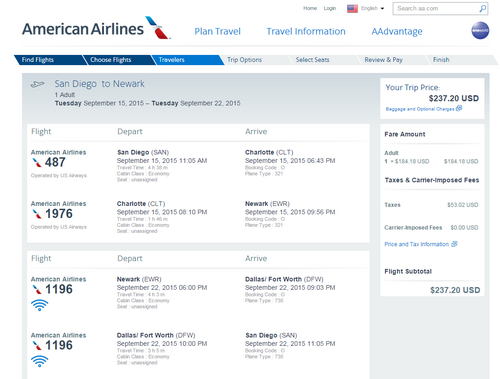Click Dallas/ Fort Worth (DFW) arrival text
This screenshot has width=500, height=379.
(x=284, y=279)
